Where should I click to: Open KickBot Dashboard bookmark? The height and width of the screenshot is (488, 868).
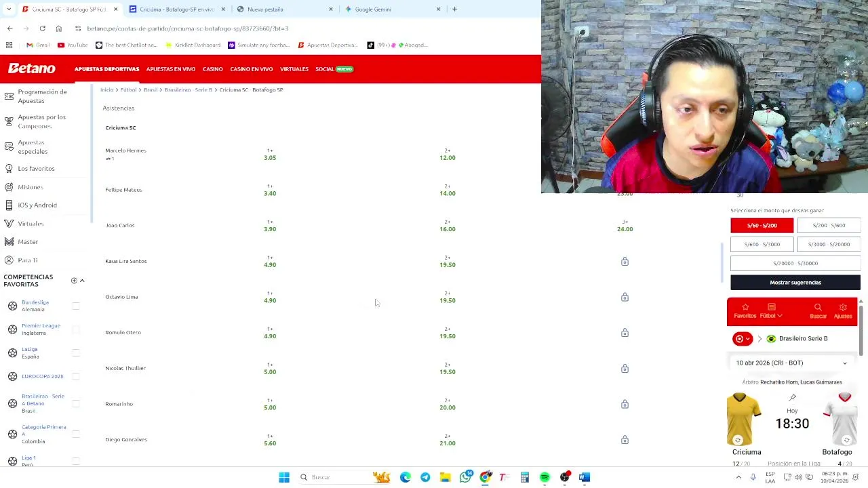pyautogui.click(x=193, y=45)
